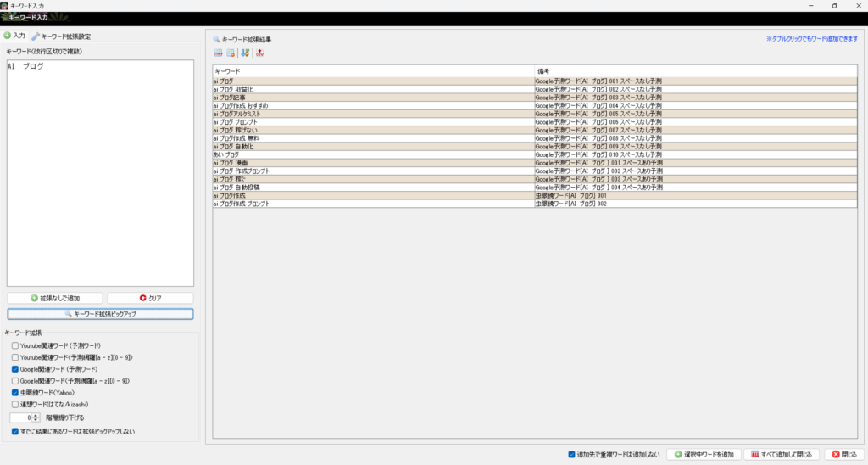
Task: Click the キーワード入力 app icon in title bar
Action: pos(5,5)
